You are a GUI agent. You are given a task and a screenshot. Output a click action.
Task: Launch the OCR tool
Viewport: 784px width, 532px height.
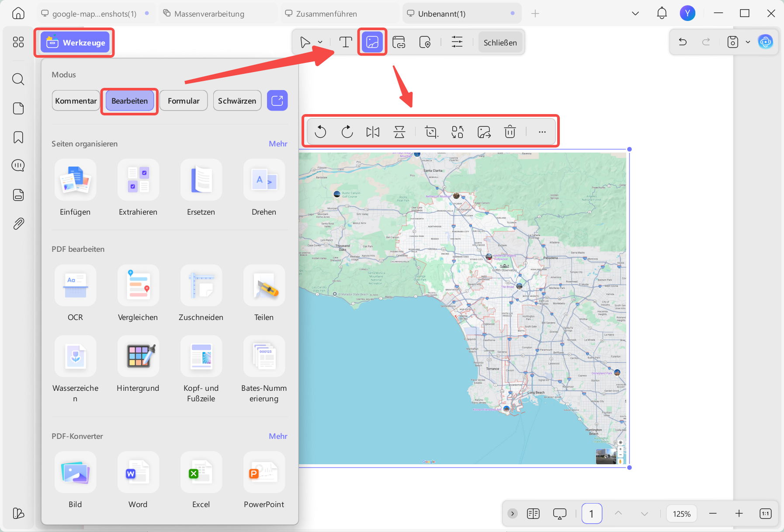click(x=75, y=293)
